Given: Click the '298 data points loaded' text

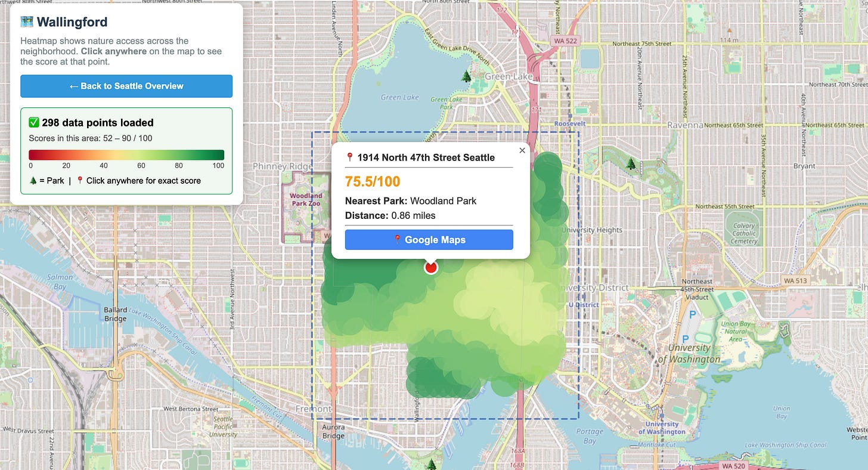Looking at the screenshot, I should (x=98, y=122).
